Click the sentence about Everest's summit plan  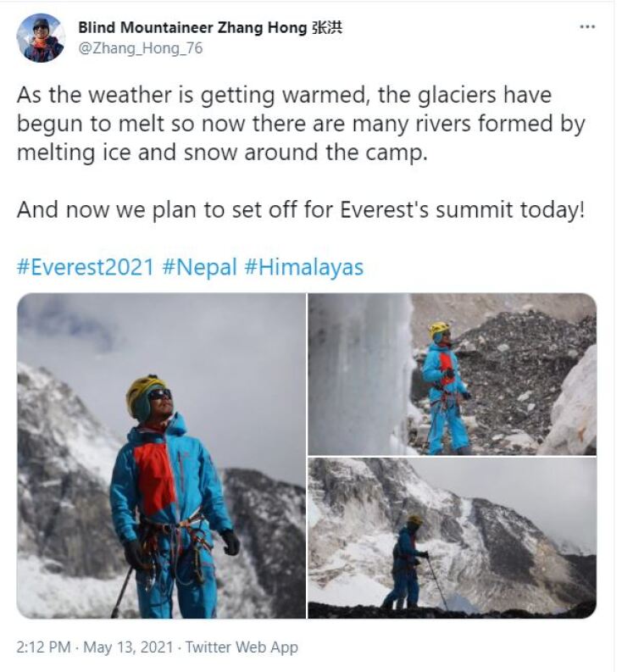300,209
